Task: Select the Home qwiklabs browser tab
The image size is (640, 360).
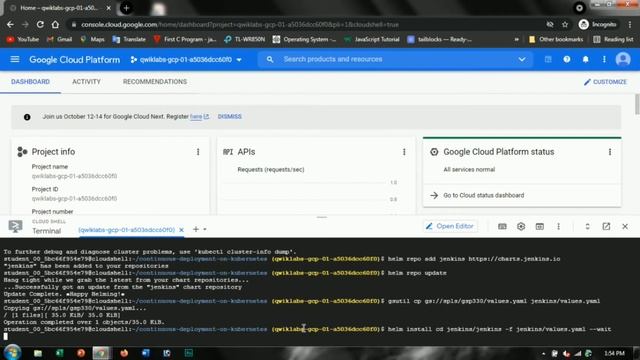Action: point(59,8)
